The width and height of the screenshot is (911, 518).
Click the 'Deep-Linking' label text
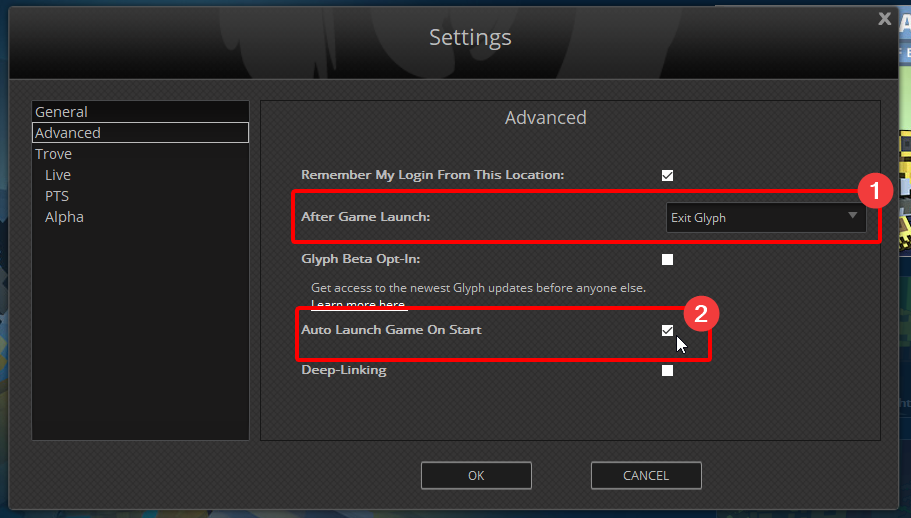[344, 370]
